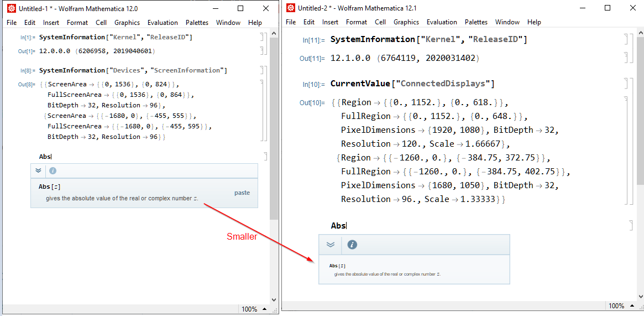Viewport: 644px width, 316px height.
Task: Click Mathematica 12.0 title bar app icon
Action: (x=12, y=8)
